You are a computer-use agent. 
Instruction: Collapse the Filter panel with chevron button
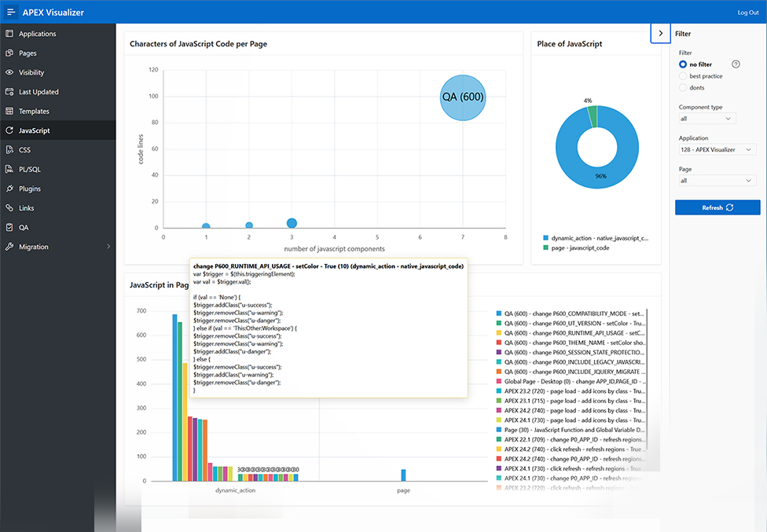[660, 33]
